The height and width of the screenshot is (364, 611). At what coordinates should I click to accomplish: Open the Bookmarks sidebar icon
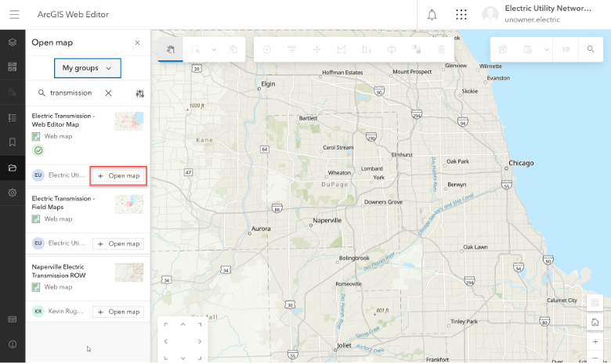[x=13, y=142]
